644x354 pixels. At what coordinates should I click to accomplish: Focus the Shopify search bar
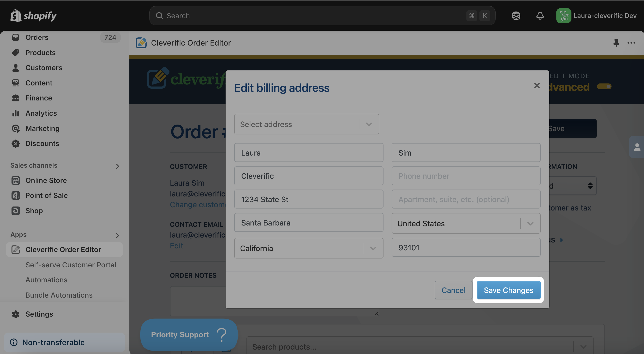322,16
